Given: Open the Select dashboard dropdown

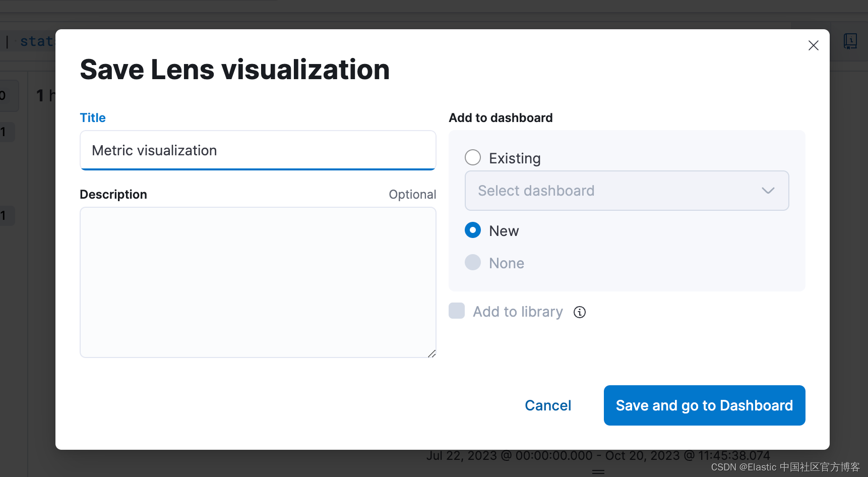Looking at the screenshot, I should coord(627,191).
